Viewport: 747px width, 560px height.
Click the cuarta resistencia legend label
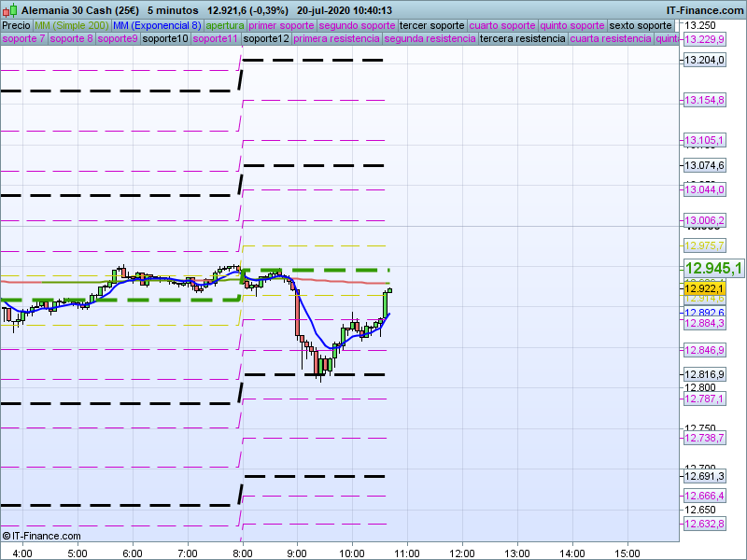(610, 39)
